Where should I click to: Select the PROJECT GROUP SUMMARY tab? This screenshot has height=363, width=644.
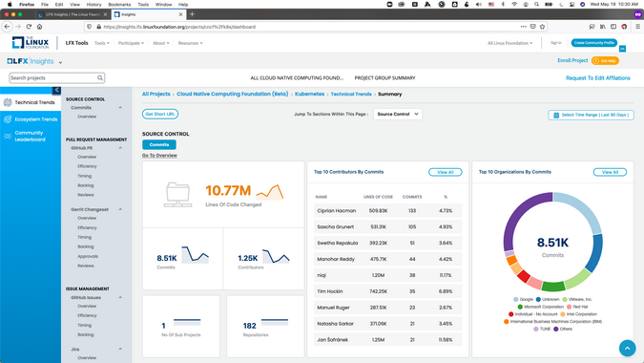point(384,77)
